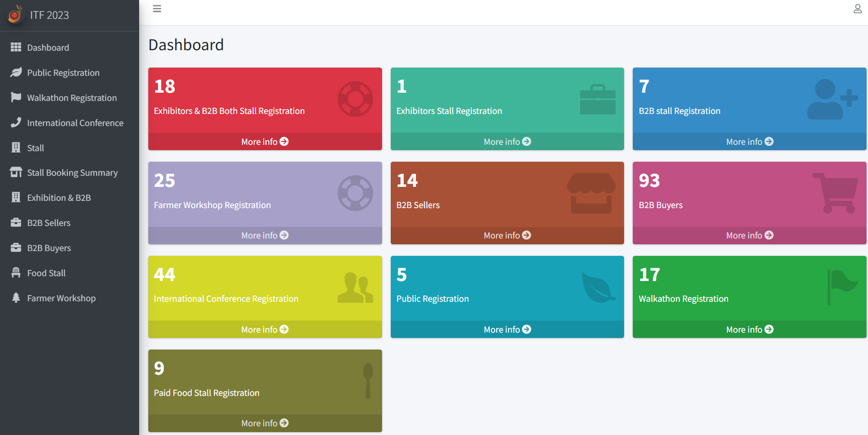
Task: Click count 25 on Farmer Workshop card
Action: point(165,181)
